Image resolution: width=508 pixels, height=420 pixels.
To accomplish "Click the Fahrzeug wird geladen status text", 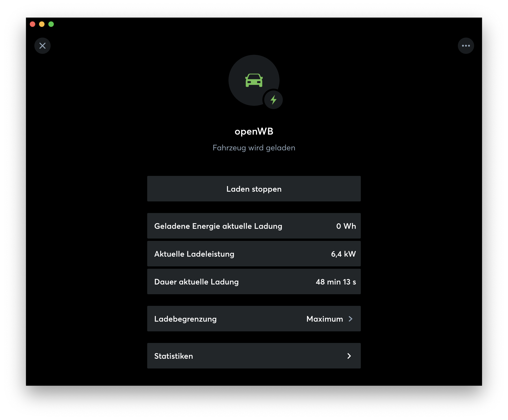I will coord(254,148).
